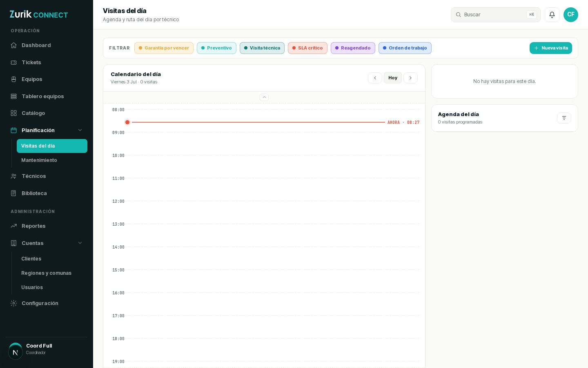588x368 pixels.
Task: Collapse the Cuentas section chevron
Action: 80,243
